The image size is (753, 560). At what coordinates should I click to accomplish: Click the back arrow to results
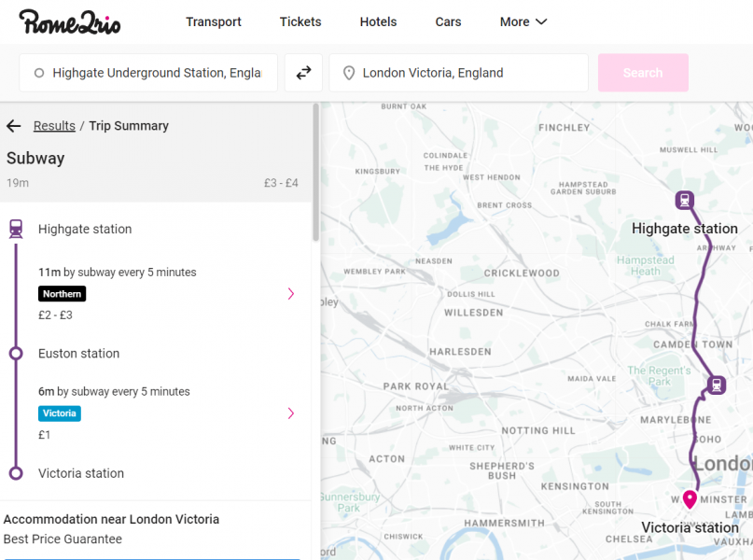coord(14,126)
